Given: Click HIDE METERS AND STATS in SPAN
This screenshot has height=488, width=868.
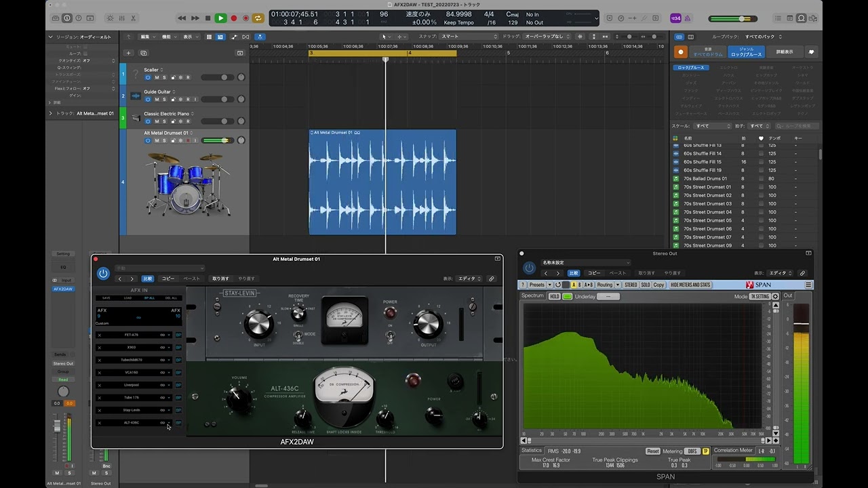Looking at the screenshot, I should [x=690, y=285].
